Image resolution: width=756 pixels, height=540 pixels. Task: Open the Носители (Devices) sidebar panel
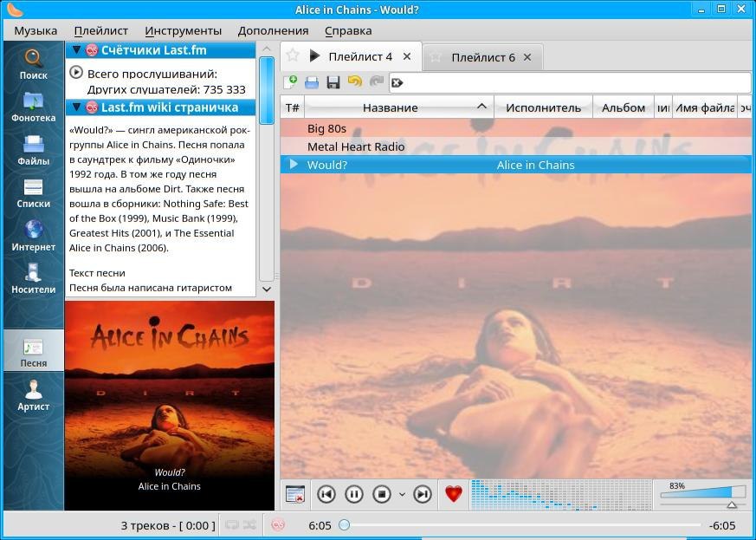click(x=33, y=278)
